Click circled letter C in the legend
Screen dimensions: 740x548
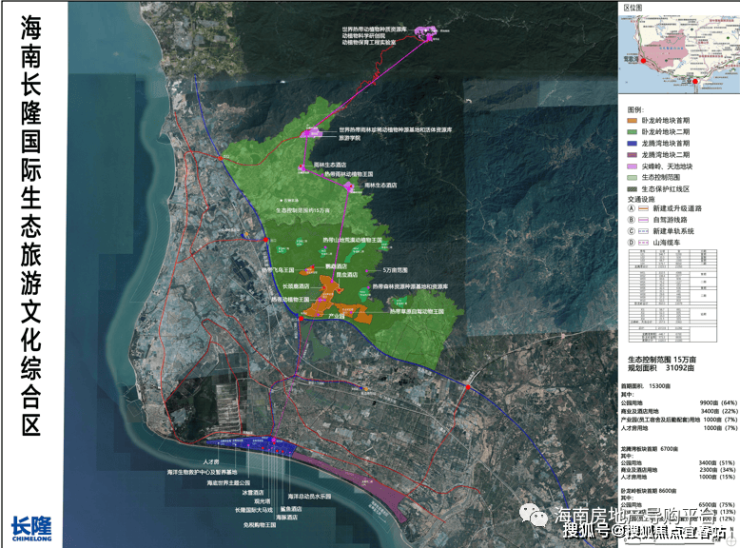coord(631,231)
